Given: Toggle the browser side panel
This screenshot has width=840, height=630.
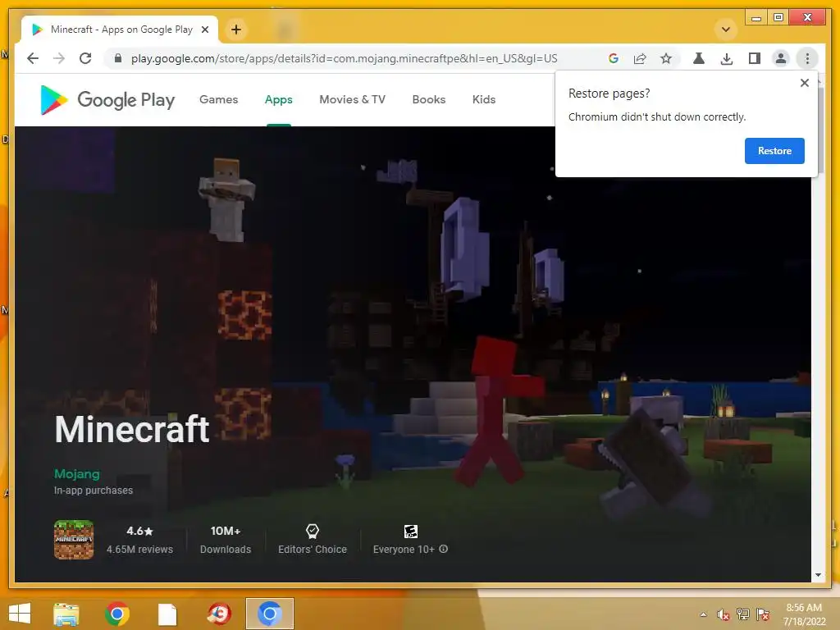Looking at the screenshot, I should tap(755, 58).
